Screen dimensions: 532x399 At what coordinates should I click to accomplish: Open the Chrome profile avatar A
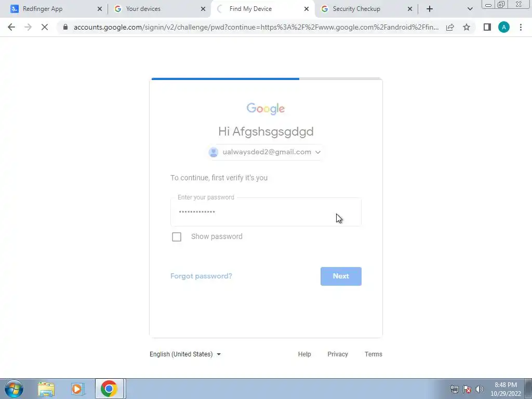click(x=504, y=27)
